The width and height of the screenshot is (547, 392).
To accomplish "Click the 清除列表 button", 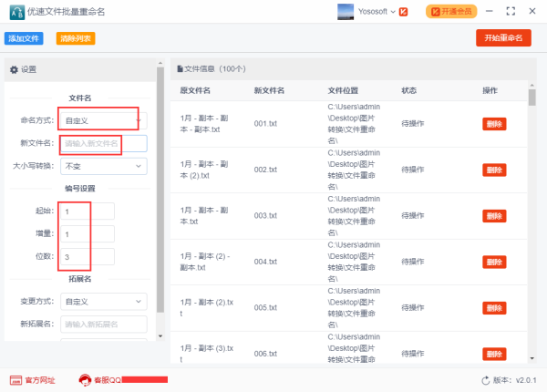I will (x=75, y=38).
